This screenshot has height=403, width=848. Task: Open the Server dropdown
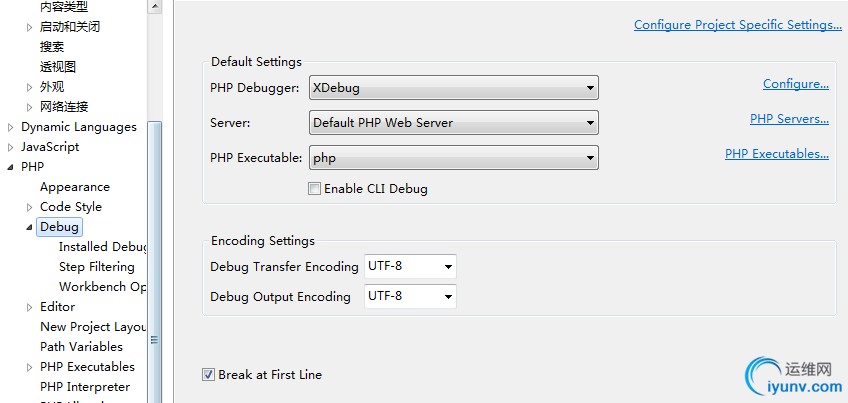454,123
